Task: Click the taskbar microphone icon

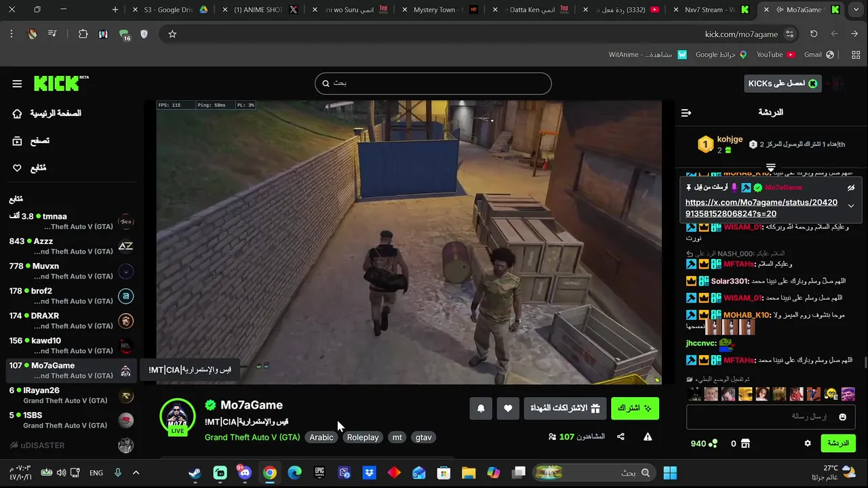Action: coord(118,472)
